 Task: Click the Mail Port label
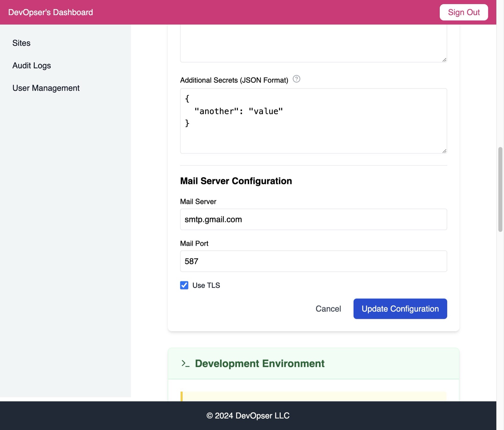[194, 243]
